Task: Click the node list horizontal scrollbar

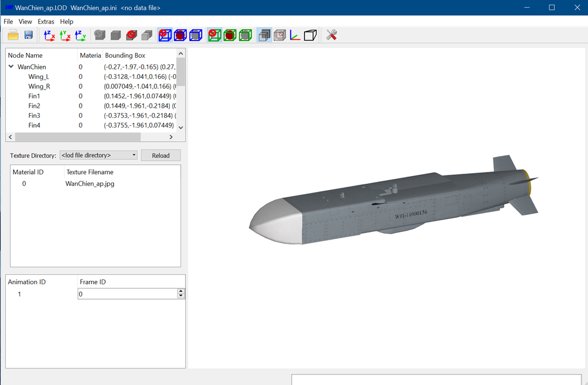Action: pyautogui.click(x=91, y=137)
